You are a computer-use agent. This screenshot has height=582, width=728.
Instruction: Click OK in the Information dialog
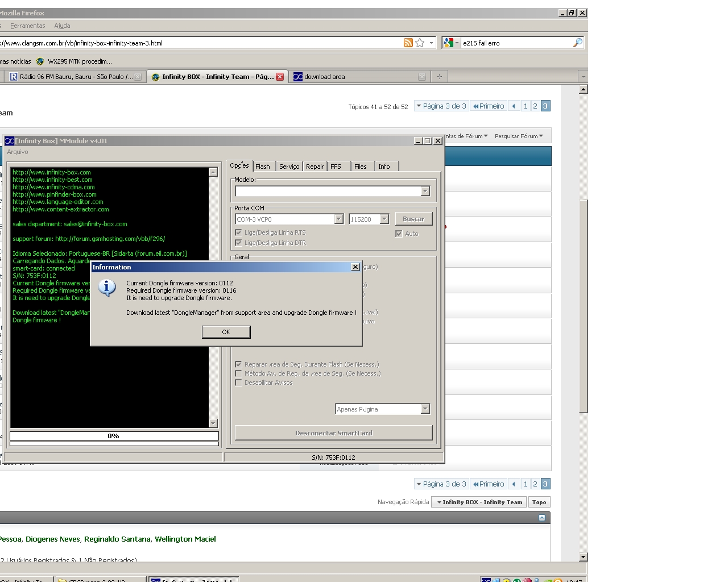pos(226,332)
